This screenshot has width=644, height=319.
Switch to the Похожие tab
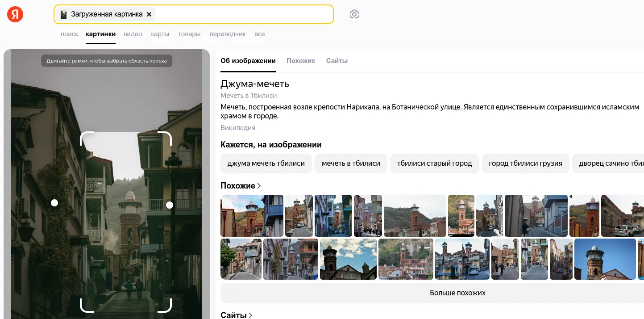(x=301, y=61)
